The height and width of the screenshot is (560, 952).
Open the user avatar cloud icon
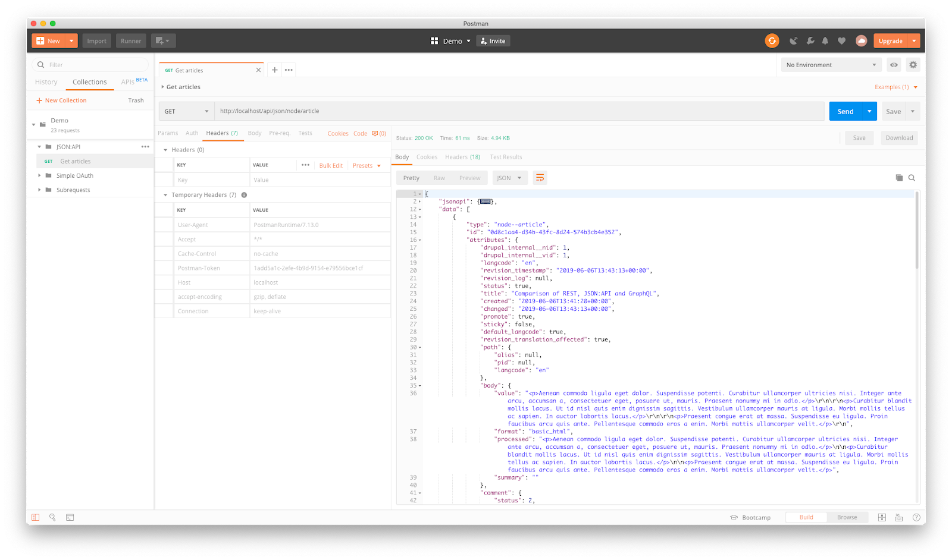click(x=861, y=41)
